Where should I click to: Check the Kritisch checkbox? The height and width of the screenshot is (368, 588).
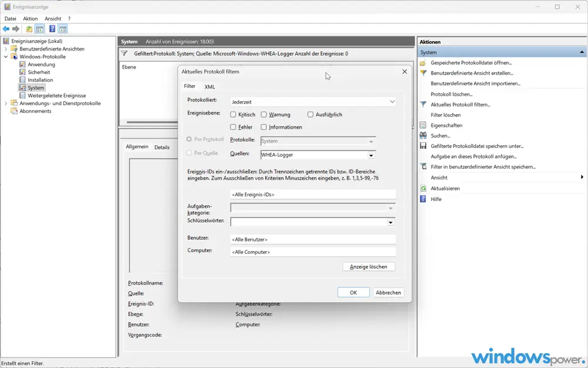click(233, 115)
